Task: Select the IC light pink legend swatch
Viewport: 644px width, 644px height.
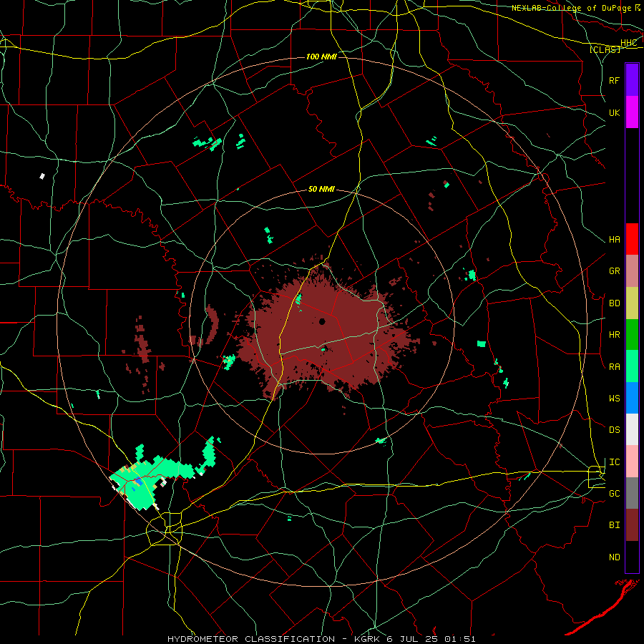Action: pos(632,462)
